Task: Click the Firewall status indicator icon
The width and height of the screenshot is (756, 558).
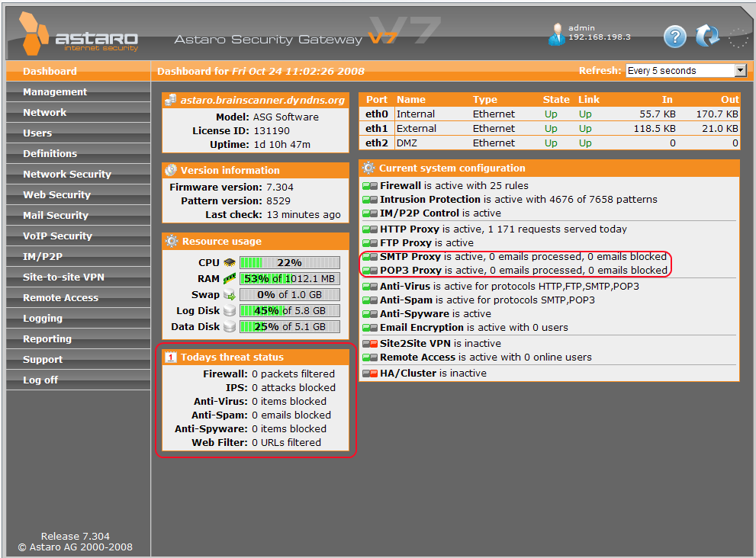Action: [x=370, y=186]
